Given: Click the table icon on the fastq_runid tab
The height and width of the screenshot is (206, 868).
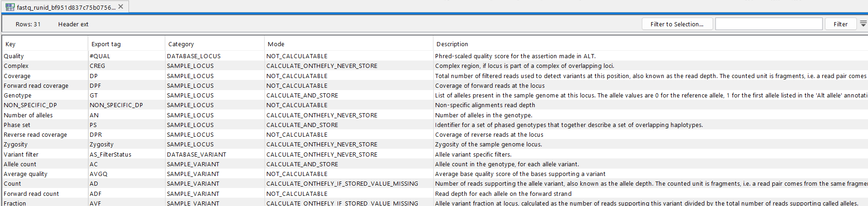Looking at the screenshot, I should (10, 7).
